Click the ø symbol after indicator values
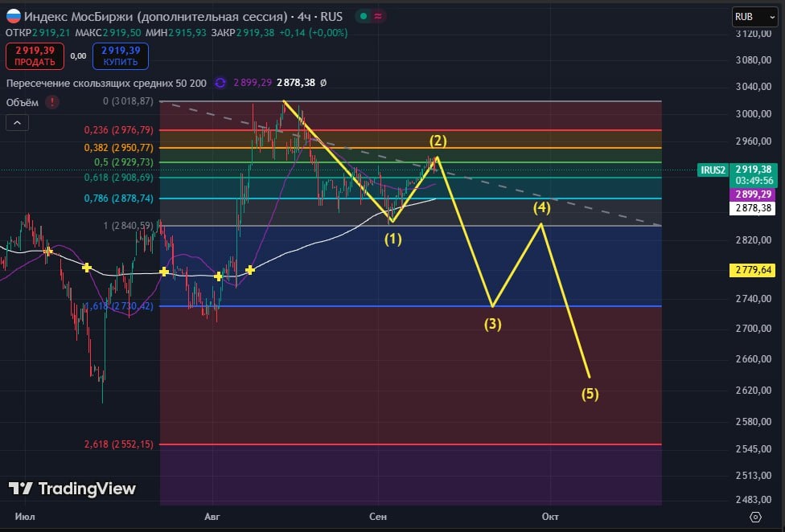Viewport: 785px width, 532px height. click(323, 83)
